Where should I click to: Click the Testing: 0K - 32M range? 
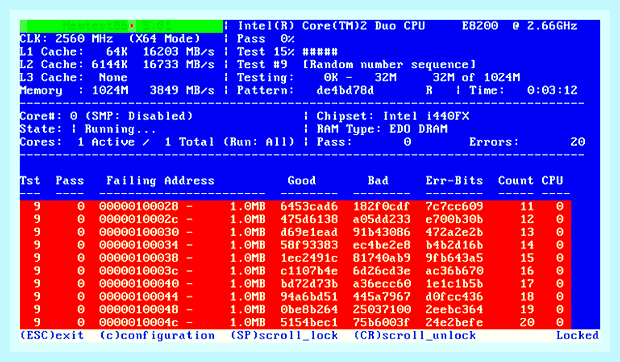pos(317,77)
